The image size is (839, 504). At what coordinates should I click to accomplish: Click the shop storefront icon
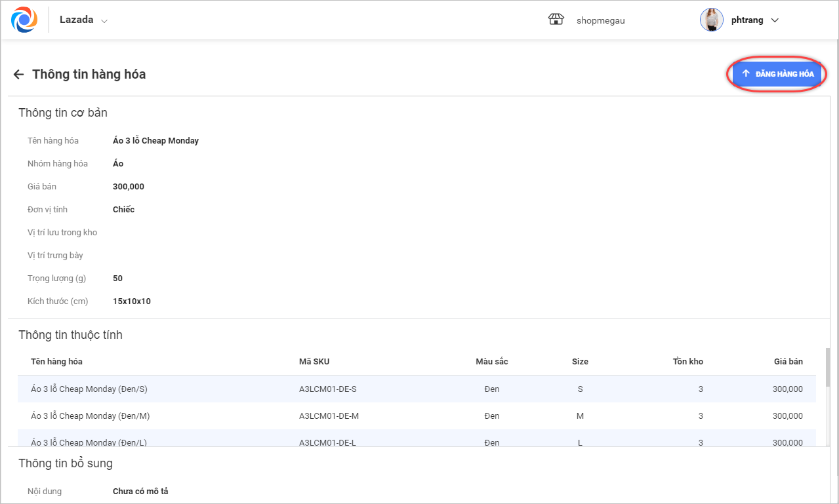(556, 20)
